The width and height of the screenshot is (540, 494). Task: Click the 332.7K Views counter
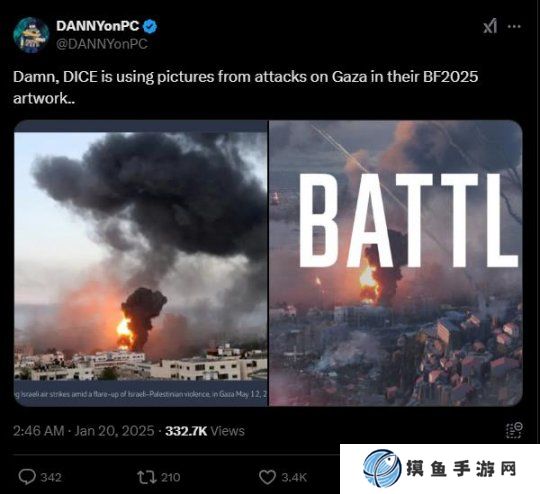pos(205,431)
